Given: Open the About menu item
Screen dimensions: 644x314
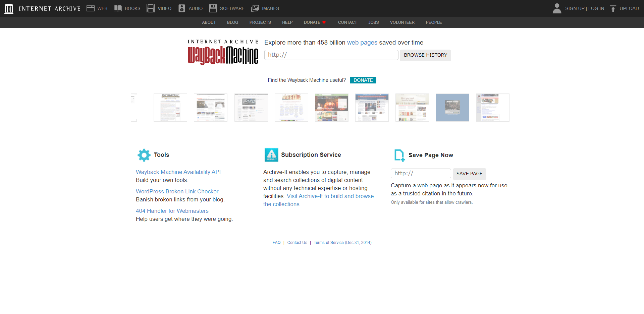Looking at the screenshot, I should click(x=209, y=22).
